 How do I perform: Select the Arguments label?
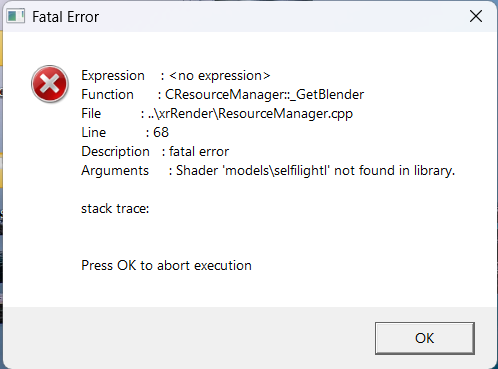click(115, 171)
